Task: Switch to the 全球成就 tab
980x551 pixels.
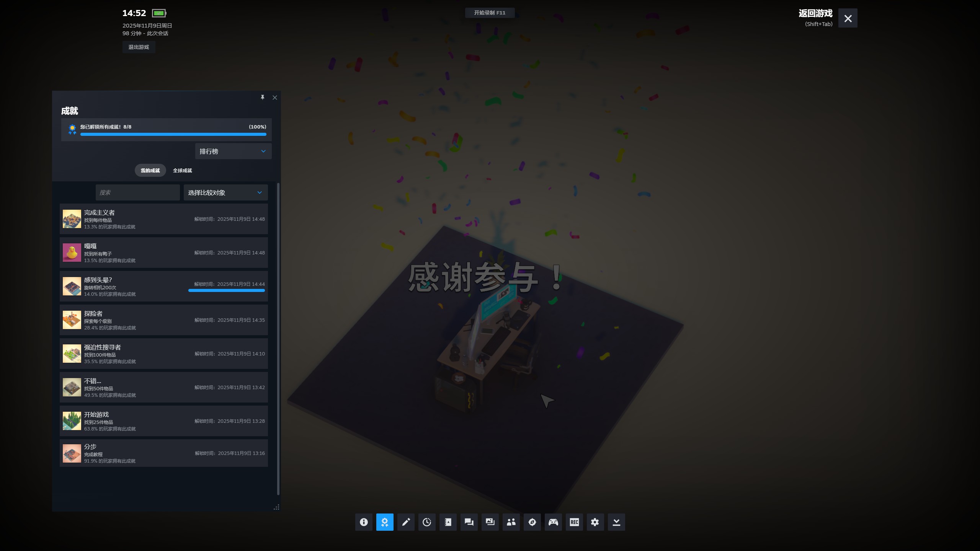Action: click(182, 170)
